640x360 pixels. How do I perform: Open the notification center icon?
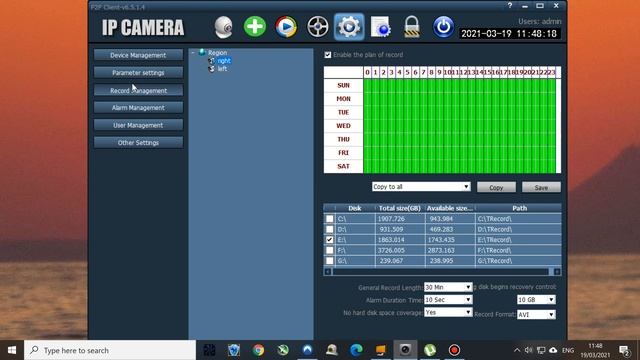coord(624,350)
